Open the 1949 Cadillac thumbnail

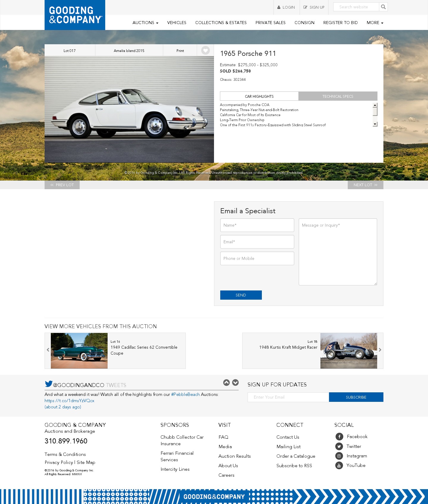(x=79, y=351)
